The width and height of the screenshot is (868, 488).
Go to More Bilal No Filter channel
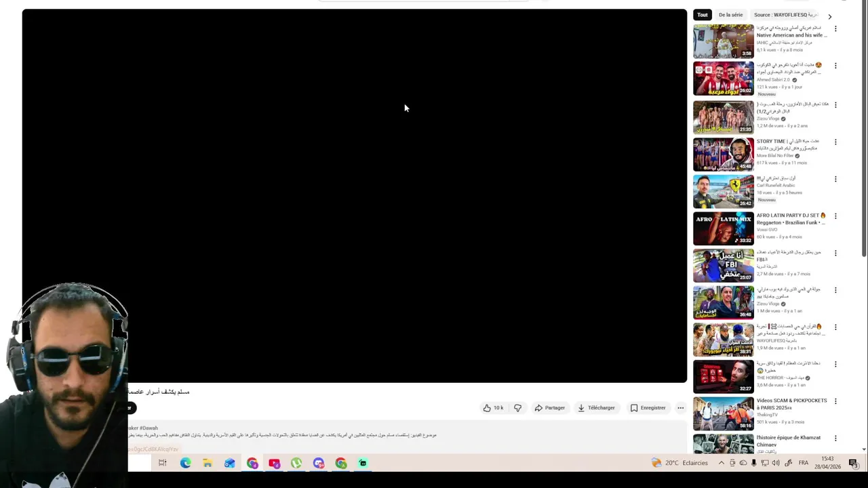[775, 156]
